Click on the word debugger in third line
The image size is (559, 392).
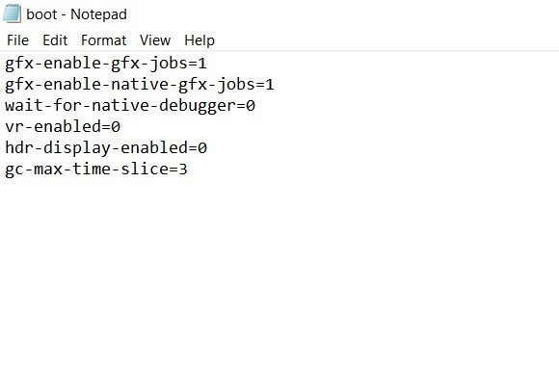tap(198, 106)
